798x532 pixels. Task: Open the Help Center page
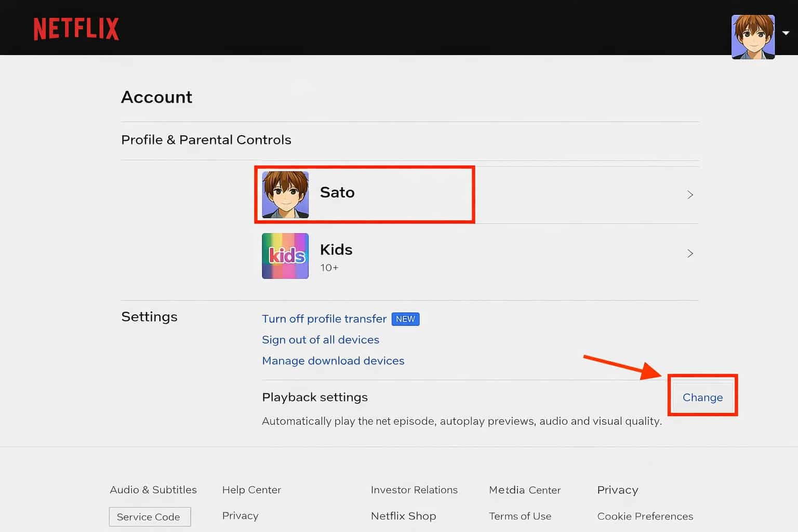pos(251,489)
